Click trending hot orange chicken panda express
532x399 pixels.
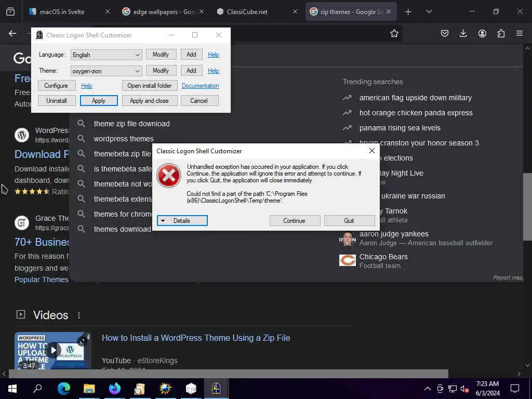[416, 113]
